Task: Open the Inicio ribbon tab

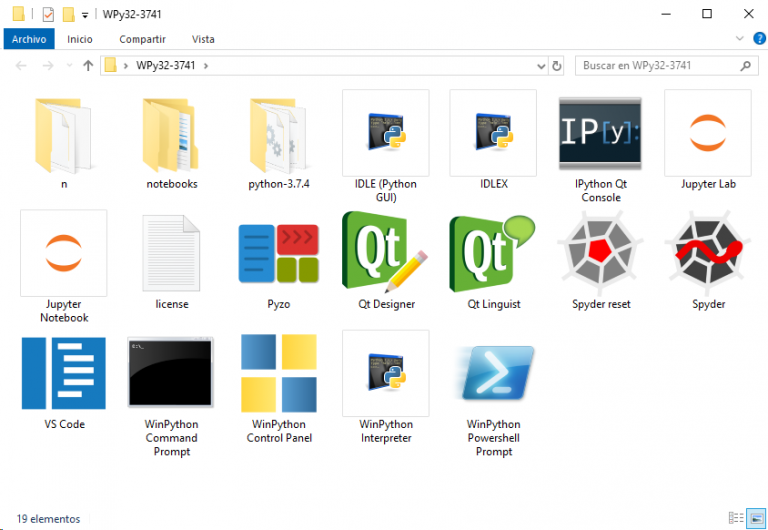Action: pos(80,39)
